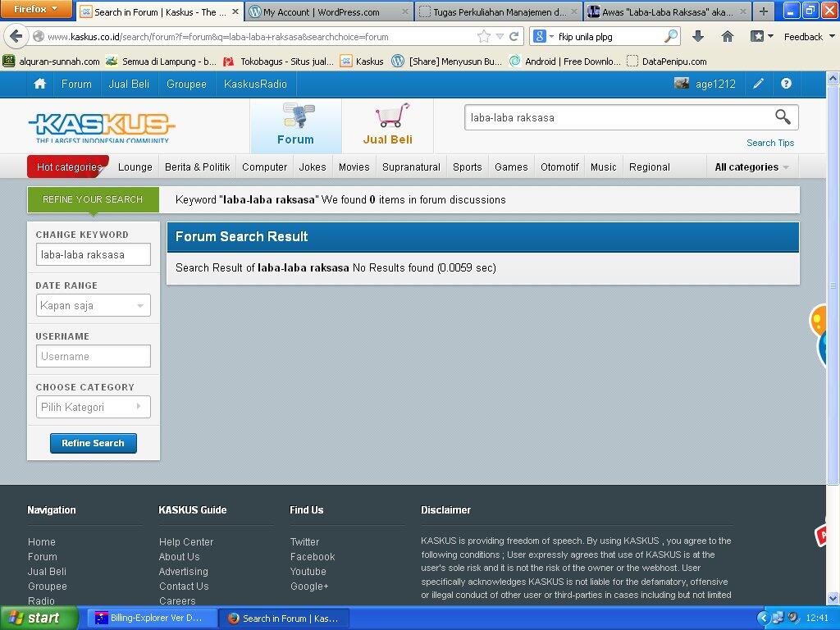Open Jual Beli in the top blue menu

click(129, 84)
